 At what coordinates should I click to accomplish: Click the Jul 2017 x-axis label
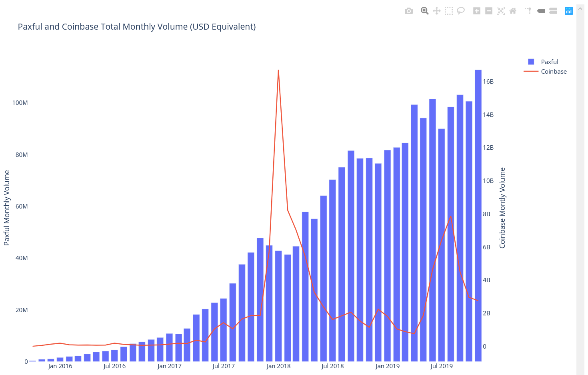click(224, 366)
